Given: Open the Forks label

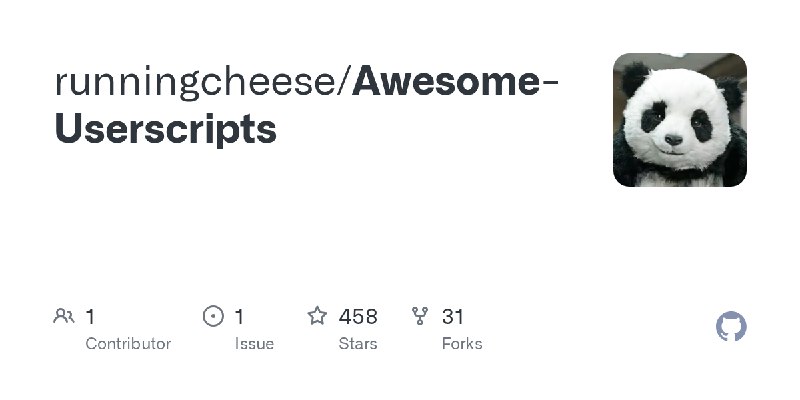Looking at the screenshot, I should point(462,343).
